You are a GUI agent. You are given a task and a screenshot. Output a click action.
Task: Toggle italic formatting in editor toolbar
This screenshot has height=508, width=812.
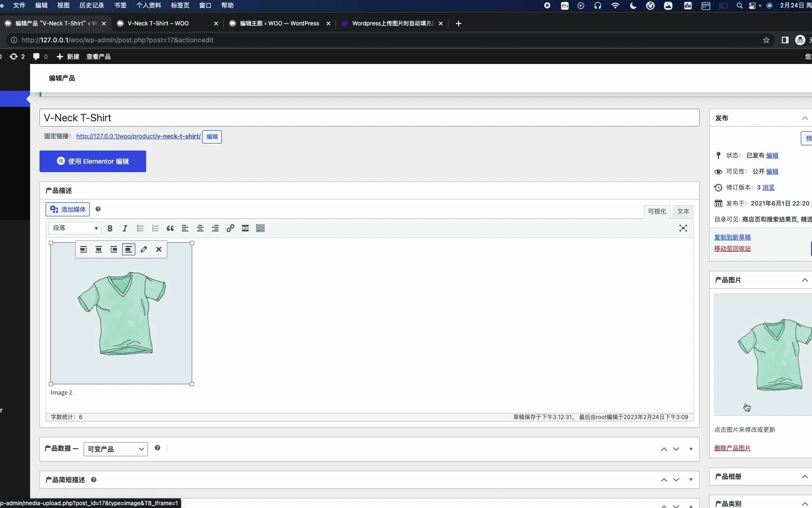pyautogui.click(x=125, y=228)
